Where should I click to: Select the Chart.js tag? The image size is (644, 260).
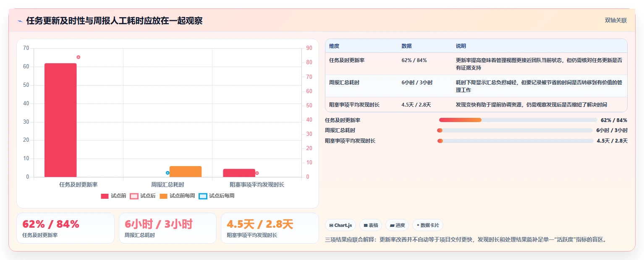point(340,225)
